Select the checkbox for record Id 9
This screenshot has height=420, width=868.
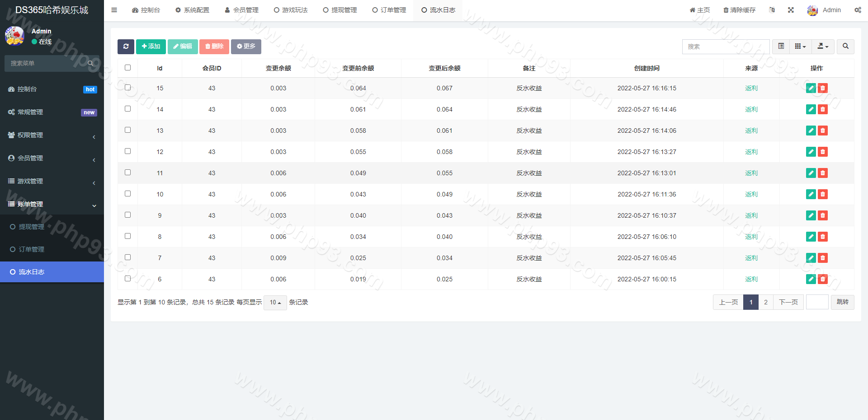127,215
